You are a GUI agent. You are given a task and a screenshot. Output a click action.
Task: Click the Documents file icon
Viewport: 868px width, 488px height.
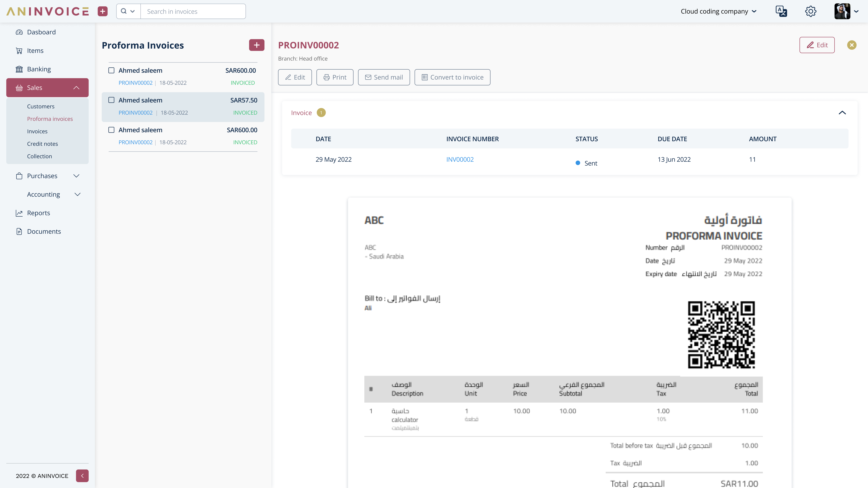[x=19, y=231]
